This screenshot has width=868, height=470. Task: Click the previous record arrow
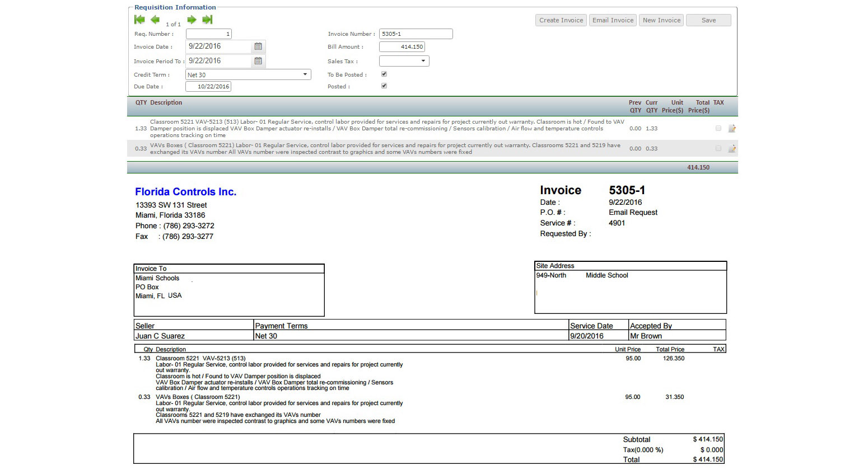pyautogui.click(x=155, y=20)
